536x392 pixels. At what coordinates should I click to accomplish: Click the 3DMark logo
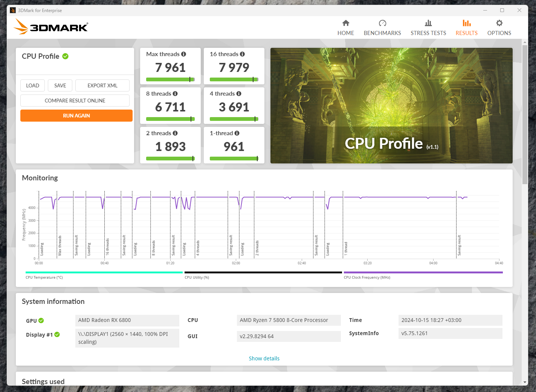coord(51,27)
